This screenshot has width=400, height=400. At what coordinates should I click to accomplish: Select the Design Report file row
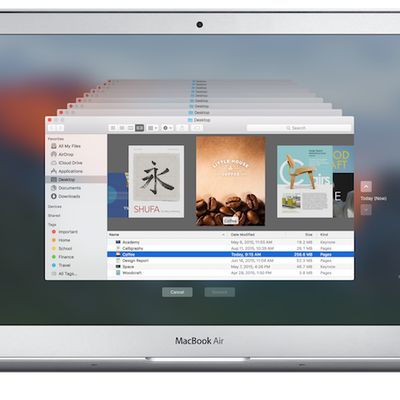(231, 261)
